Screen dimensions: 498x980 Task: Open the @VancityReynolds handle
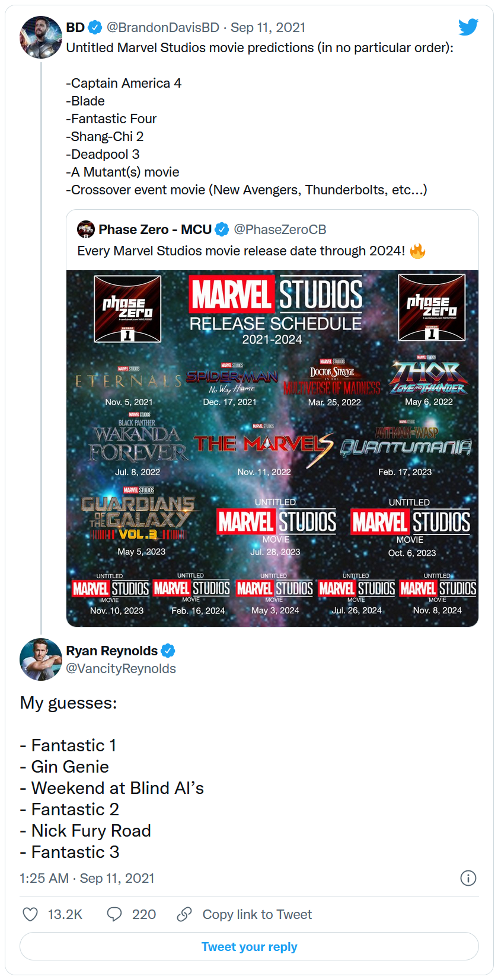pyautogui.click(x=121, y=668)
